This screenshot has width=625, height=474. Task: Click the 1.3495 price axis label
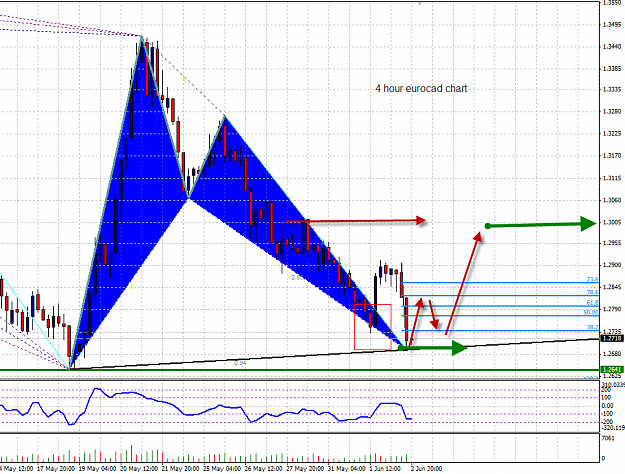click(612, 25)
